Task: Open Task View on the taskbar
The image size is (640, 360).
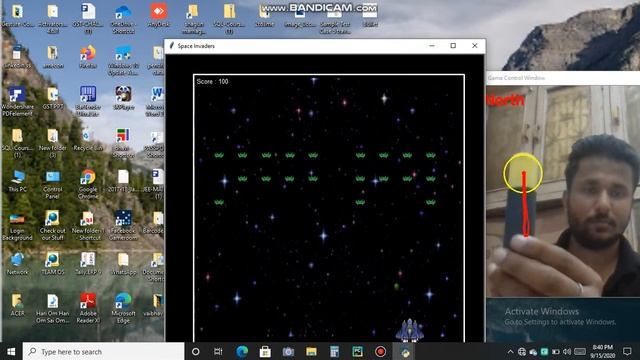Action: (x=218, y=351)
